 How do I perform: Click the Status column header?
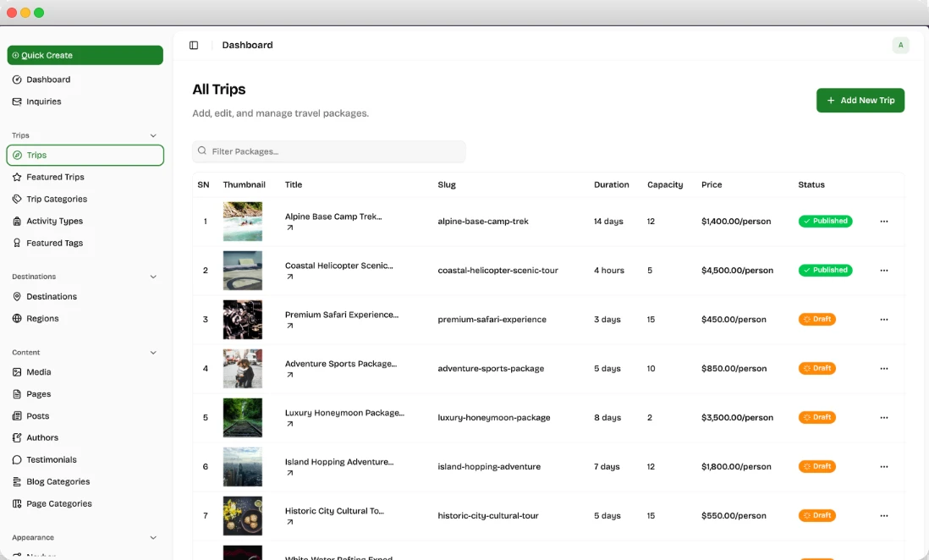[x=811, y=185]
